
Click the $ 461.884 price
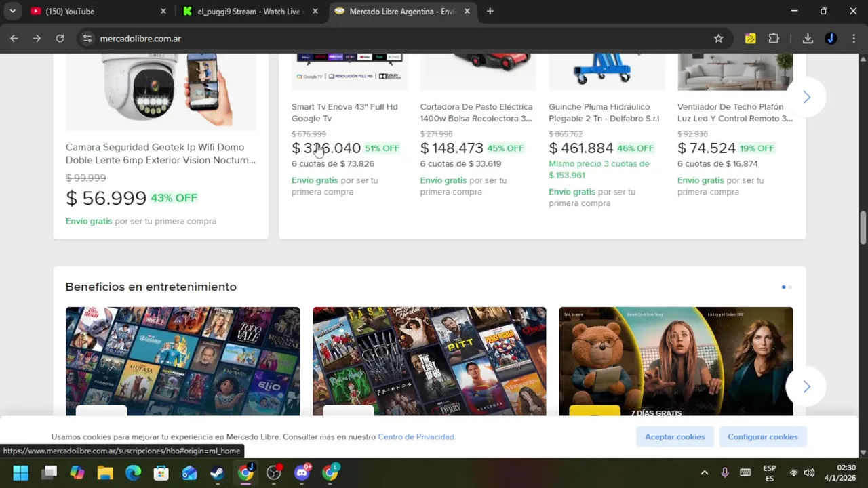tap(581, 148)
